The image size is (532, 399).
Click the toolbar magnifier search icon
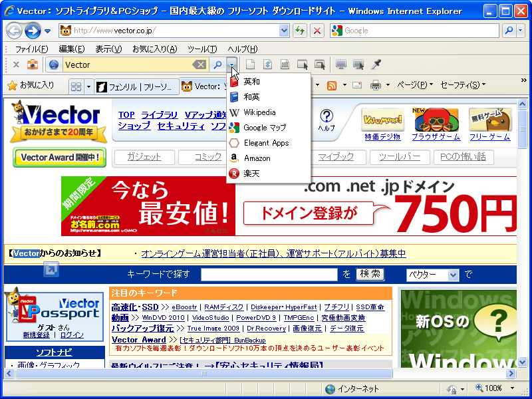pos(217,65)
